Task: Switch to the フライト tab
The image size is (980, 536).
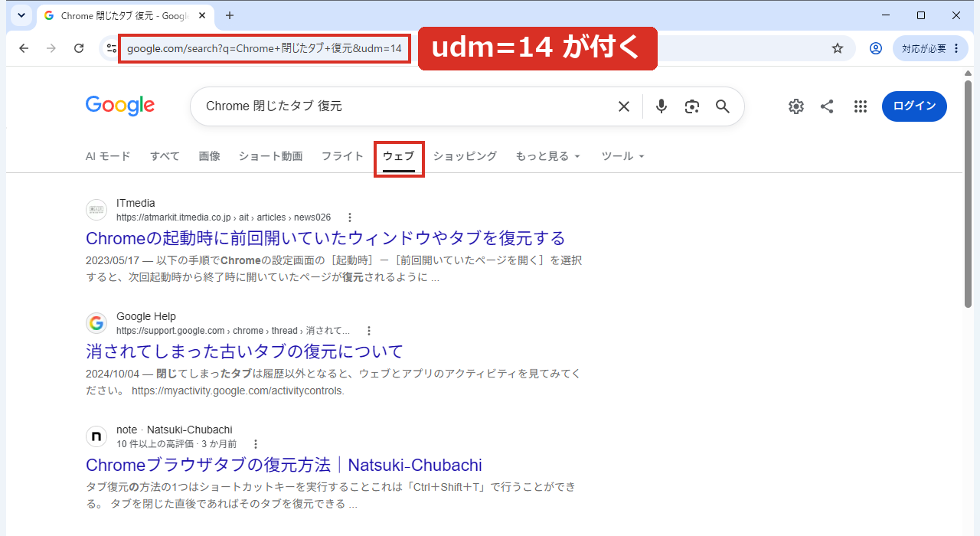Action: pyautogui.click(x=342, y=156)
